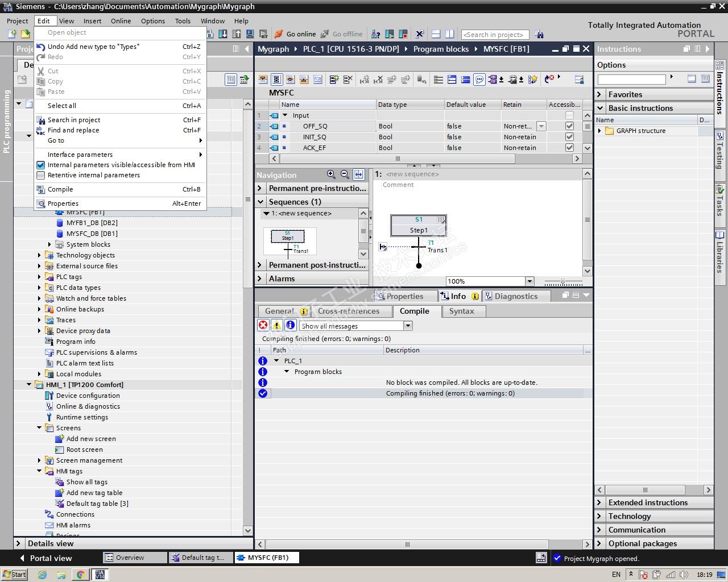Click the errors filter icon in Compile tab
Screen dimensions: 728x582
[x=263, y=325]
